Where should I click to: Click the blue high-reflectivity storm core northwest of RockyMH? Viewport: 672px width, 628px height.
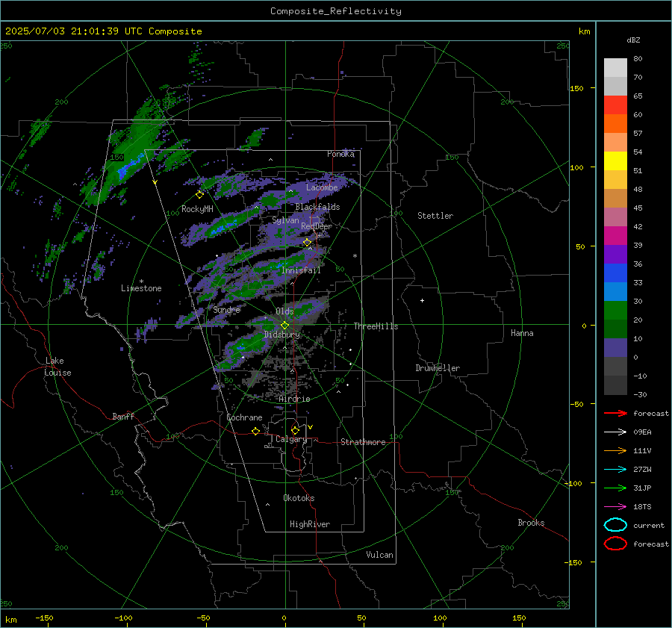[130, 167]
